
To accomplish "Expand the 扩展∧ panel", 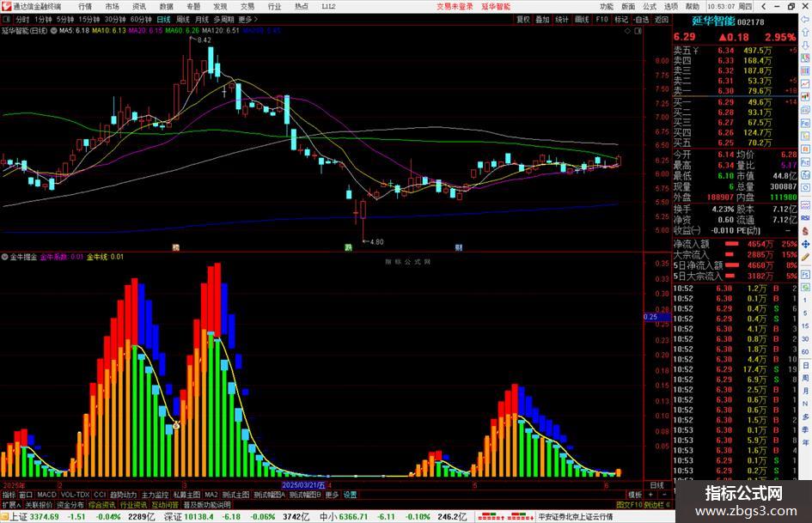I will pyautogui.click(x=11, y=505).
